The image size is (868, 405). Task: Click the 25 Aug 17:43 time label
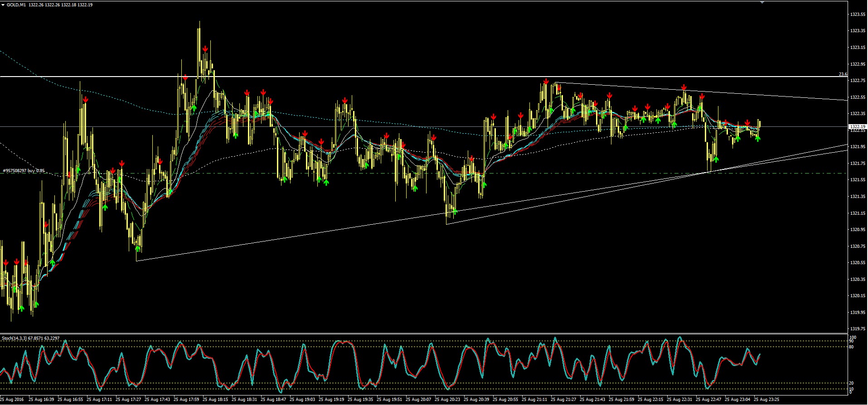tap(157, 400)
